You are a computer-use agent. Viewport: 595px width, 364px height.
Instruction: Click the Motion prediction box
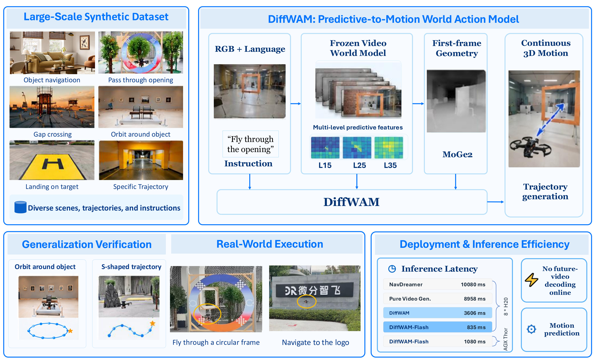click(554, 330)
